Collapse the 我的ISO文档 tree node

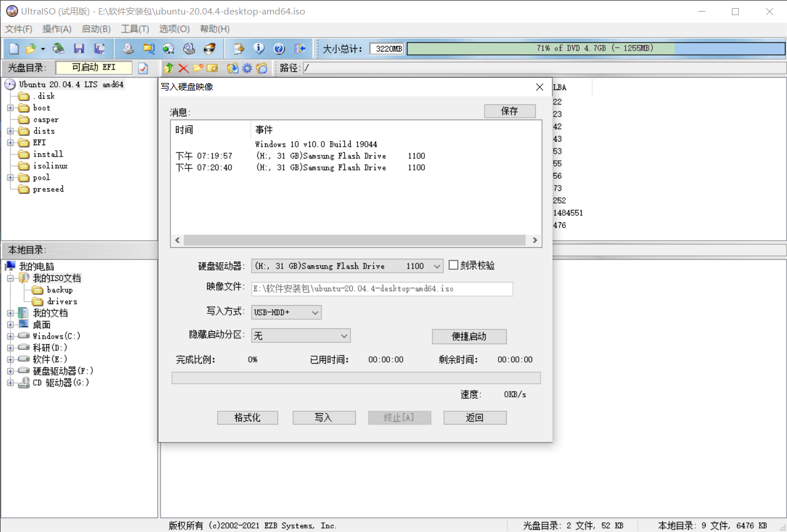tap(10, 278)
